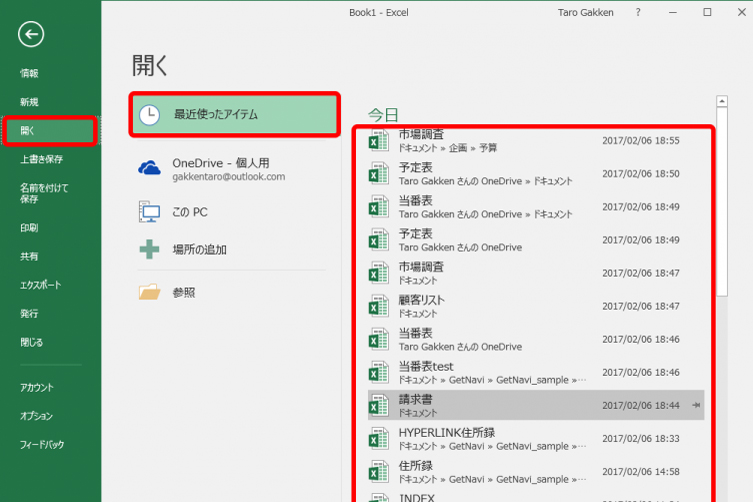Viewport: 753px width, 502px height.
Task: Click the 今日 group heading
Action: point(383,115)
